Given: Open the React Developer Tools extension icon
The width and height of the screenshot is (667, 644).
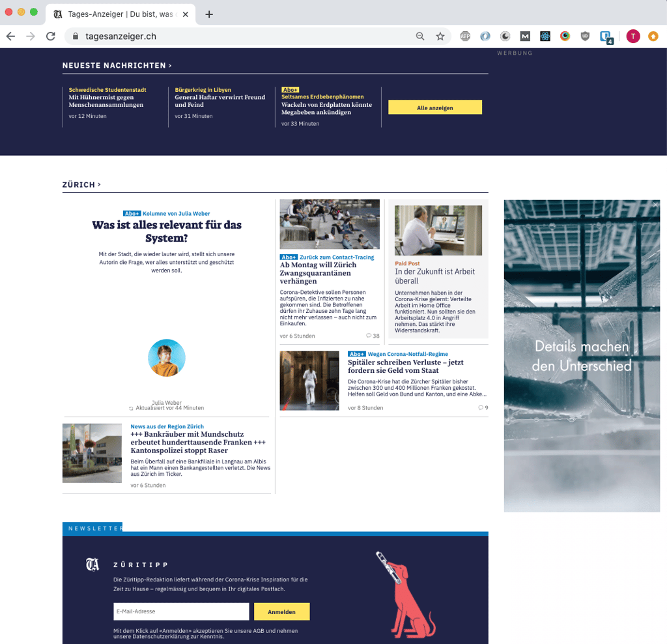Looking at the screenshot, I should 545,37.
